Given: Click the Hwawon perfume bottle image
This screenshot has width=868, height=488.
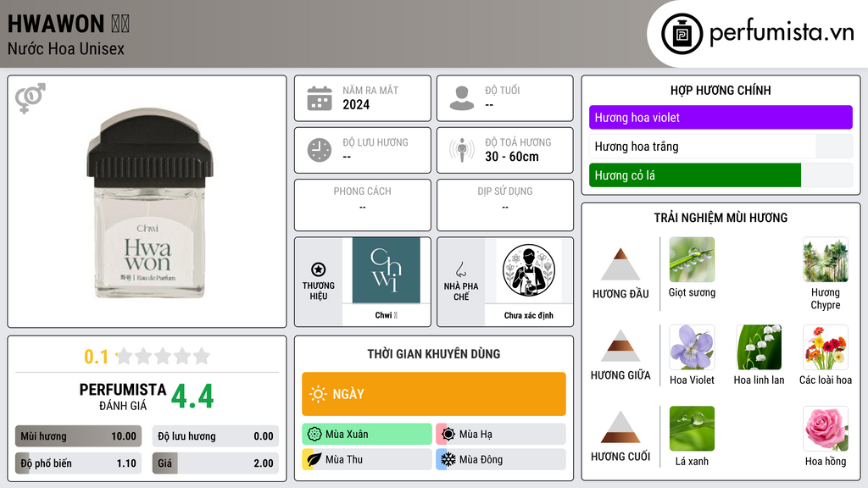Looking at the screenshot, I should 147,202.
